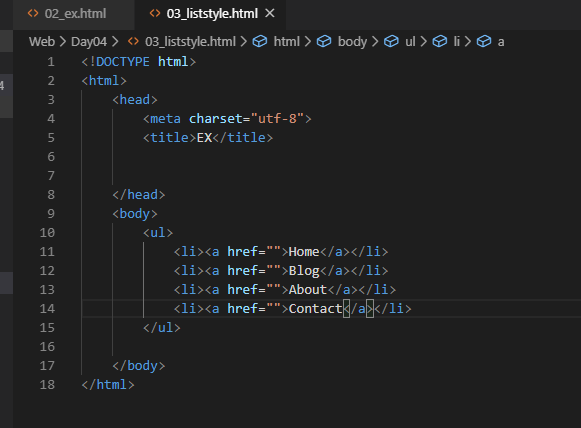Click the title text EX
The image size is (581, 428).
(204, 138)
